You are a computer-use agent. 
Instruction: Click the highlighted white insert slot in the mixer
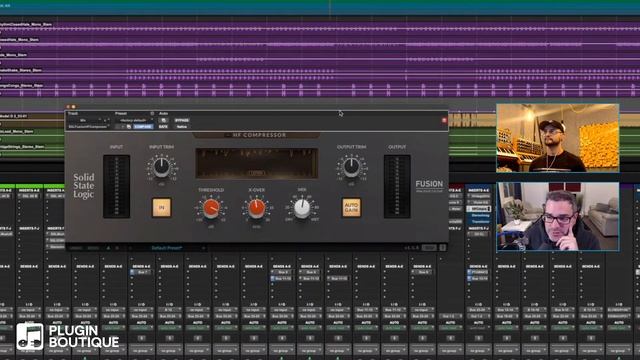479,209
